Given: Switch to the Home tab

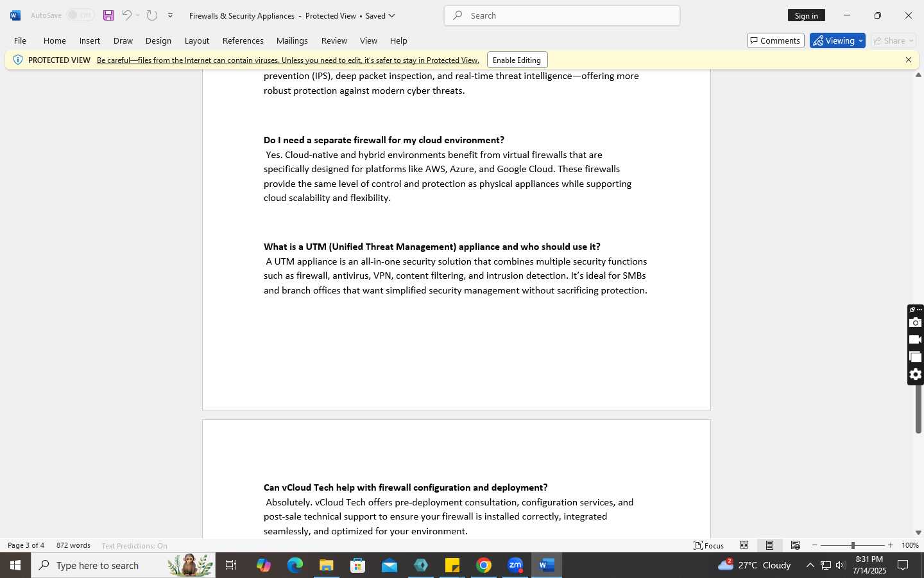Looking at the screenshot, I should (55, 40).
